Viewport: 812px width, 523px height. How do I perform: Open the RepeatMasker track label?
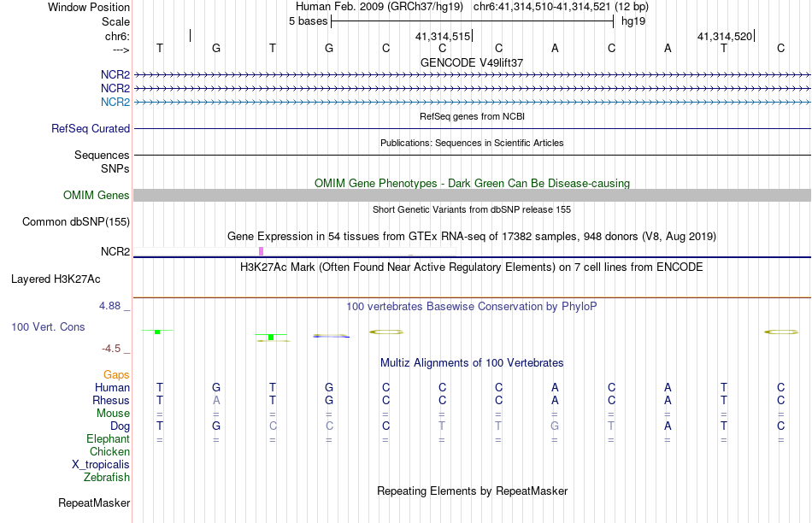[94, 502]
